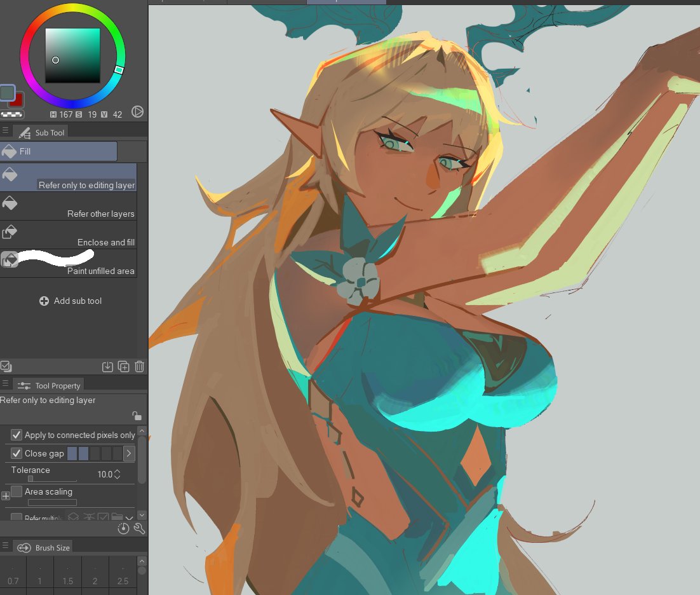Viewport: 700px width, 595px height.
Task: Select the 'Enclose and fill' sub tool
Action: [x=69, y=235]
